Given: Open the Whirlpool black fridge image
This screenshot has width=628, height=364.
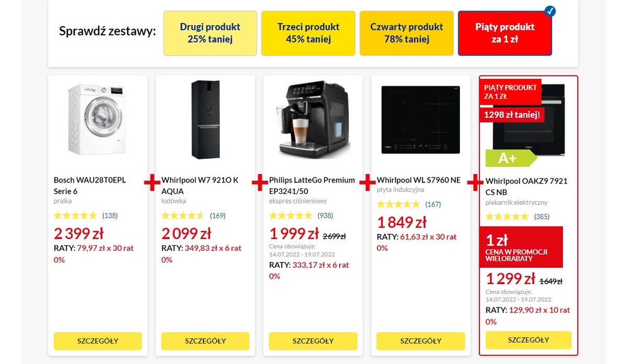Looking at the screenshot, I should pos(205,119).
